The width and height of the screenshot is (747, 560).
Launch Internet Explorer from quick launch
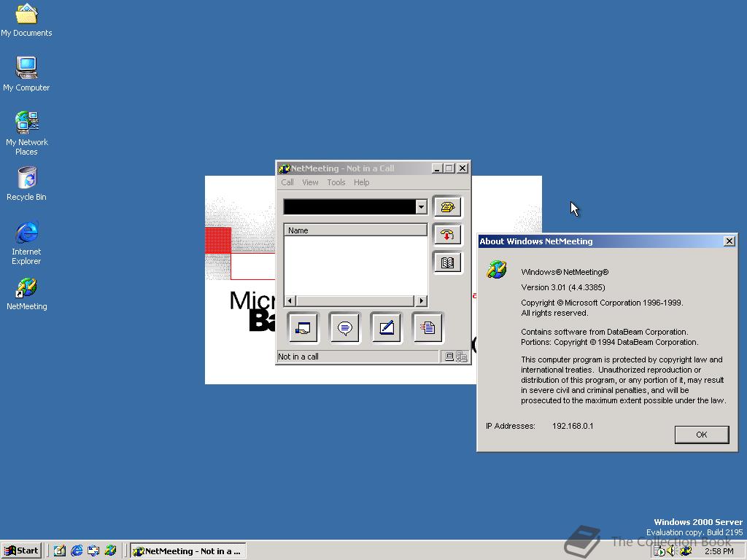tap(76, 551)
